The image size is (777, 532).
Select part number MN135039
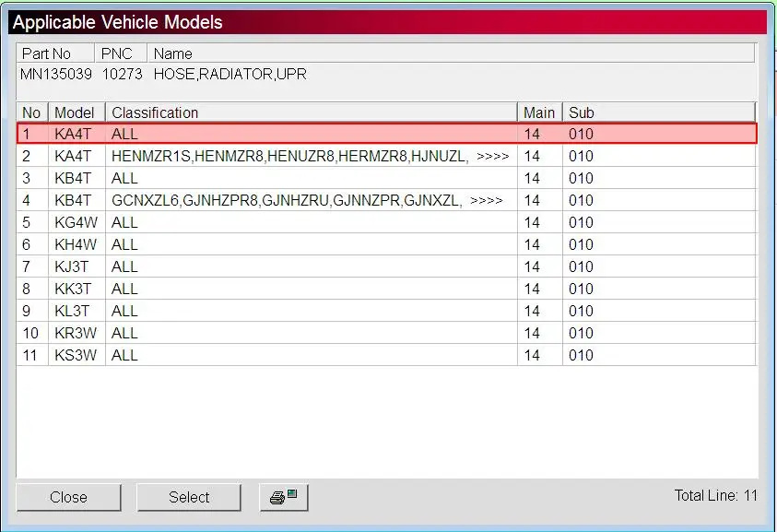[x=56, y=75]
